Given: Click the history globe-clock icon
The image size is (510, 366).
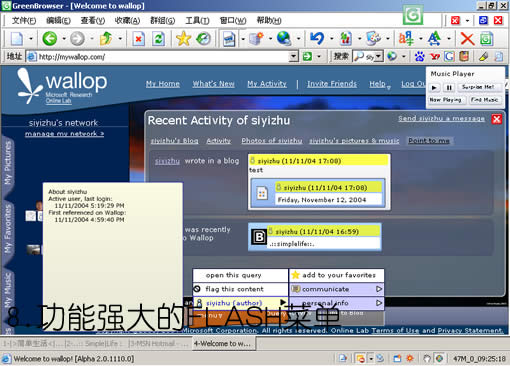Looking at the screenshot, I should tap(203, 39).
